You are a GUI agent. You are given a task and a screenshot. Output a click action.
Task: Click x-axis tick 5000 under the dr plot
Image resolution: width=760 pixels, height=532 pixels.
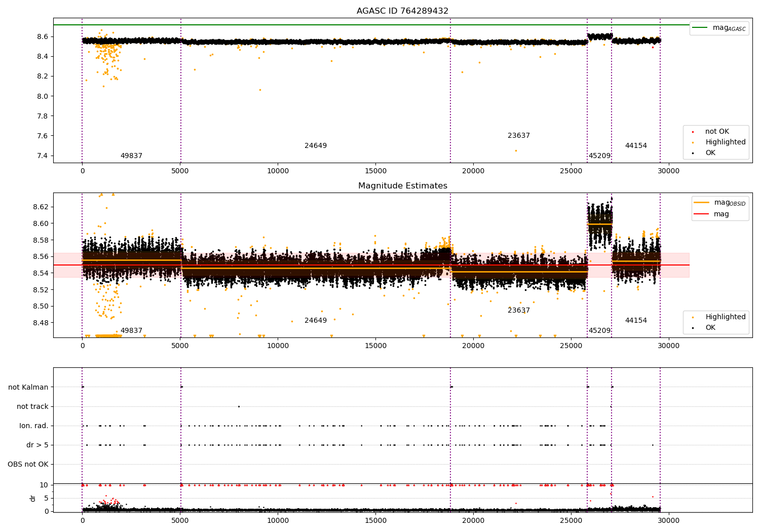click(180, 521)
